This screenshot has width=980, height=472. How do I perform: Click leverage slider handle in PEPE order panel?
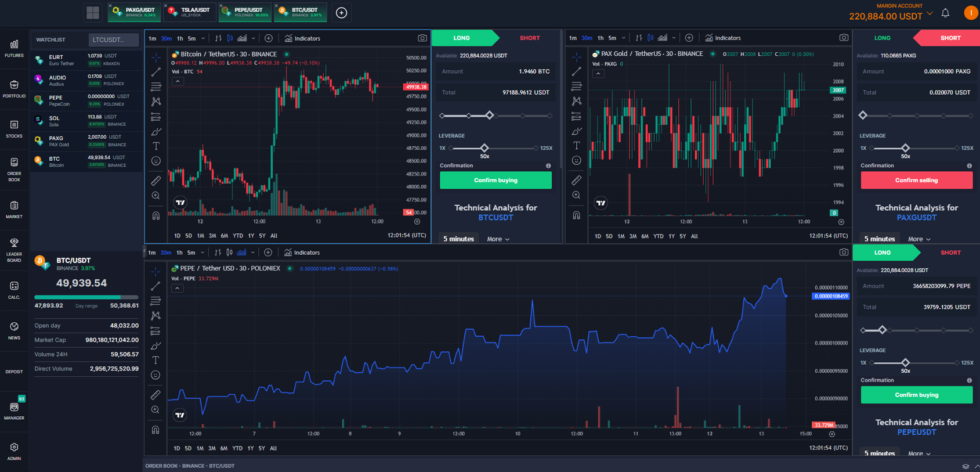click(x=906, y=363)
